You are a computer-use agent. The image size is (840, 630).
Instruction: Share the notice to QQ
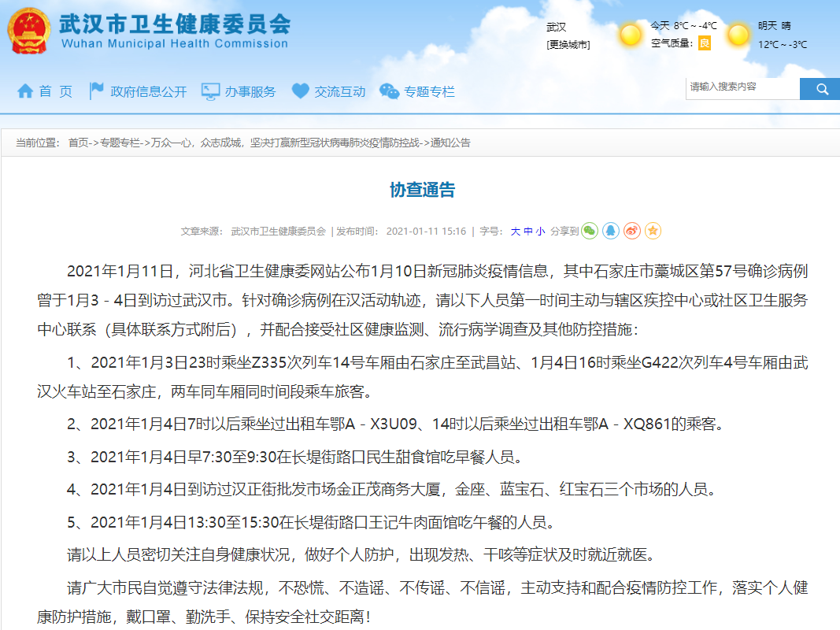coord(611,231)
